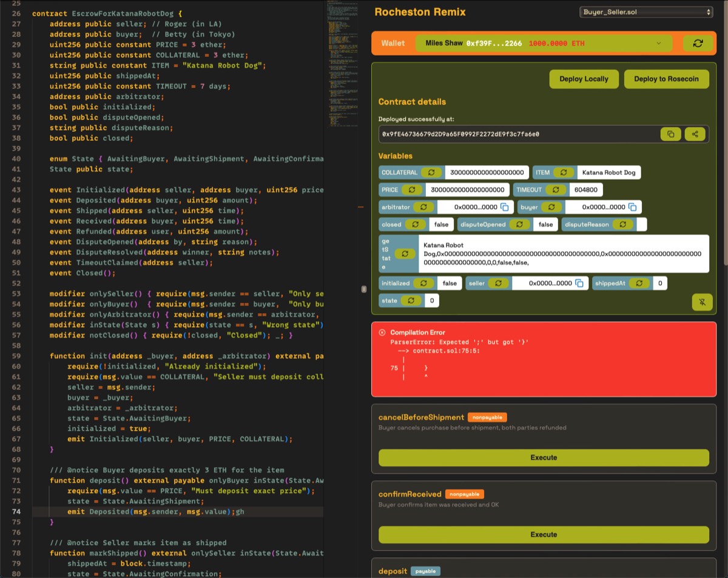
Task: Refresh the state variable
Action: point(411,301)
